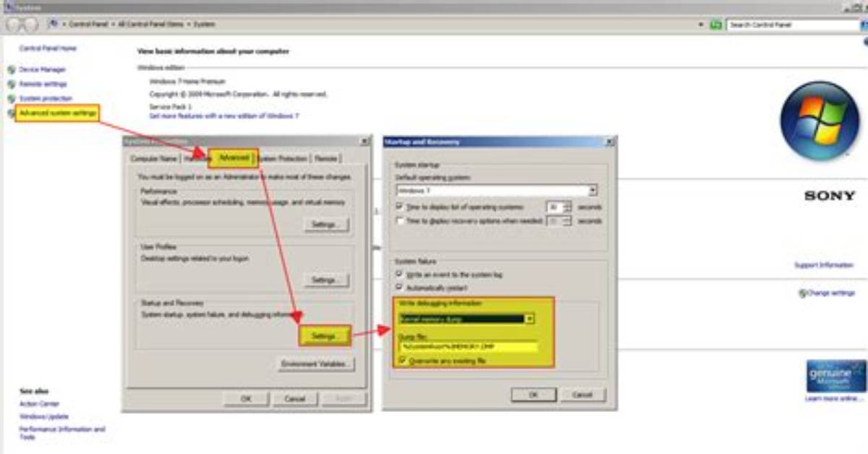868x454 pixels.
Task: Close the System Properties dialog
Action: tap(365, 141)
